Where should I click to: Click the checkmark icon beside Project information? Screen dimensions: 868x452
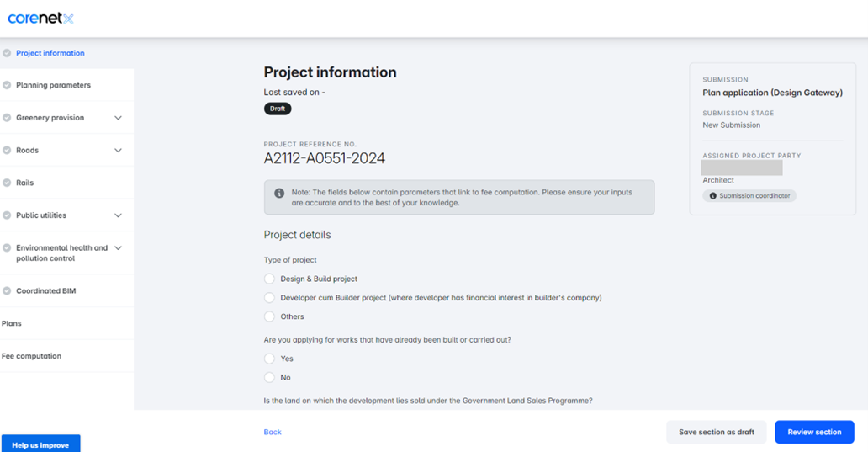coord(8,53)
